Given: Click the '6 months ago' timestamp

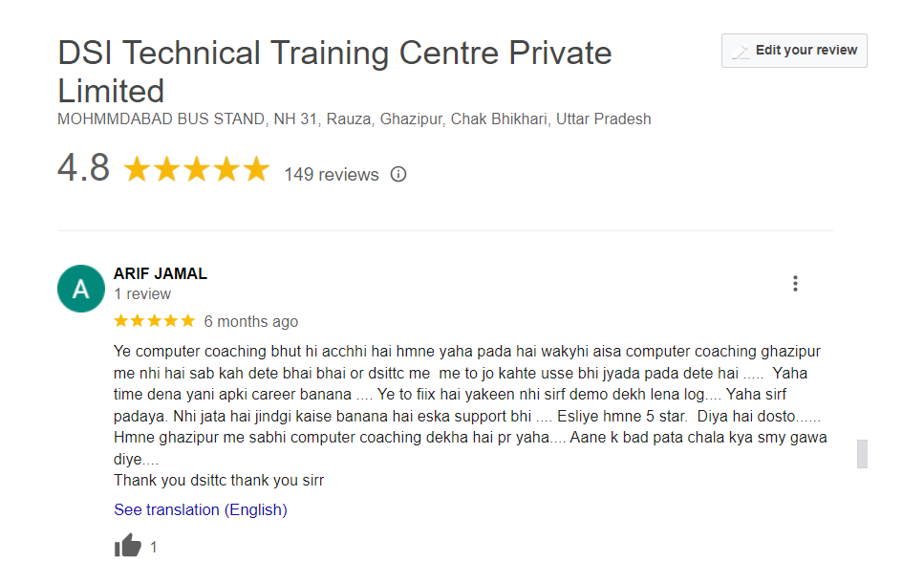Looking at the screenshot, I should click(x=251, y=322).
